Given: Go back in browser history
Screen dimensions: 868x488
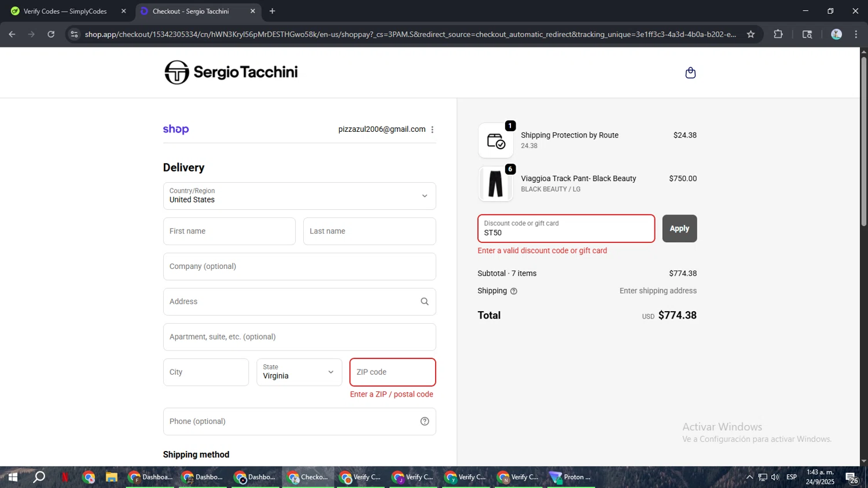Looking at the screenshot, I should coord(12,34).
